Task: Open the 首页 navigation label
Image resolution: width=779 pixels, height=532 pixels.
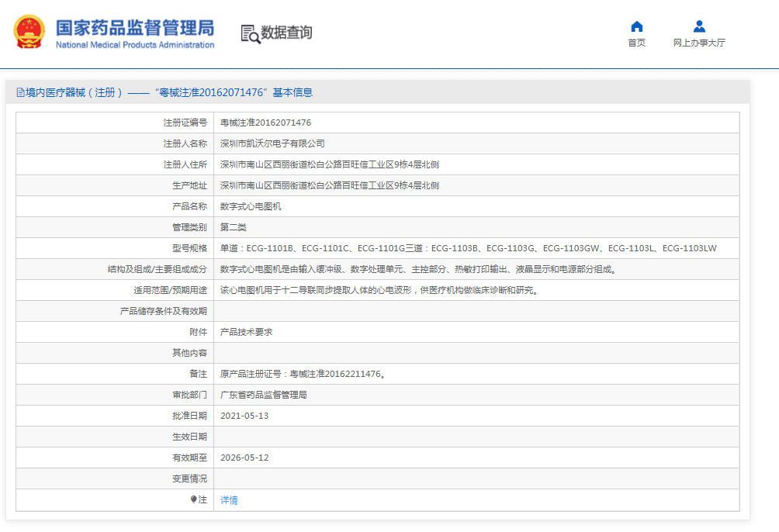Action: coord(636,43)
